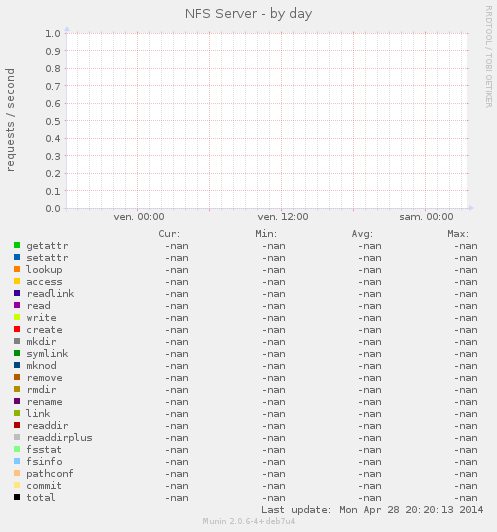Click the 'Avg:' column header
The width and height of the screenshot is (497, 532).
point(362,234)
